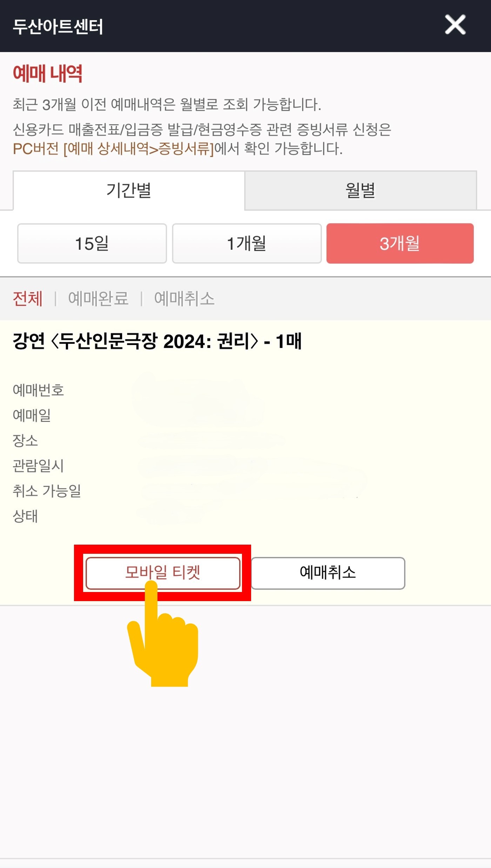The image size is (491, 868).
Task: Filter list by 예매취소 status link
Action: [184, 299]
